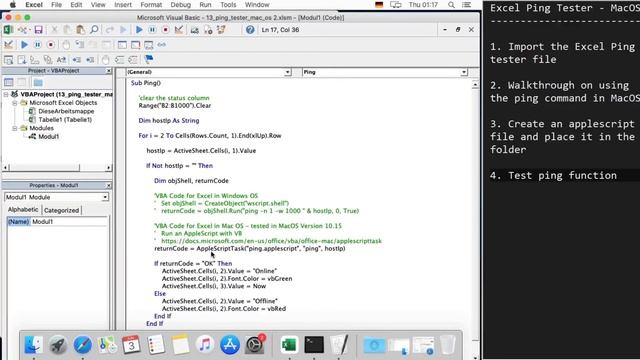Indent code with the Indent icon

(77, 60)
